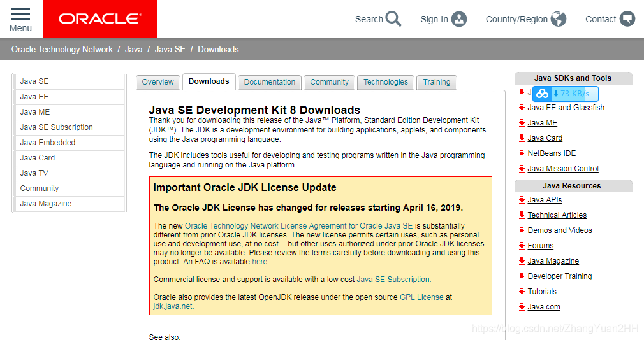Open Oracle Technology Network breadcrumb link

62,49
